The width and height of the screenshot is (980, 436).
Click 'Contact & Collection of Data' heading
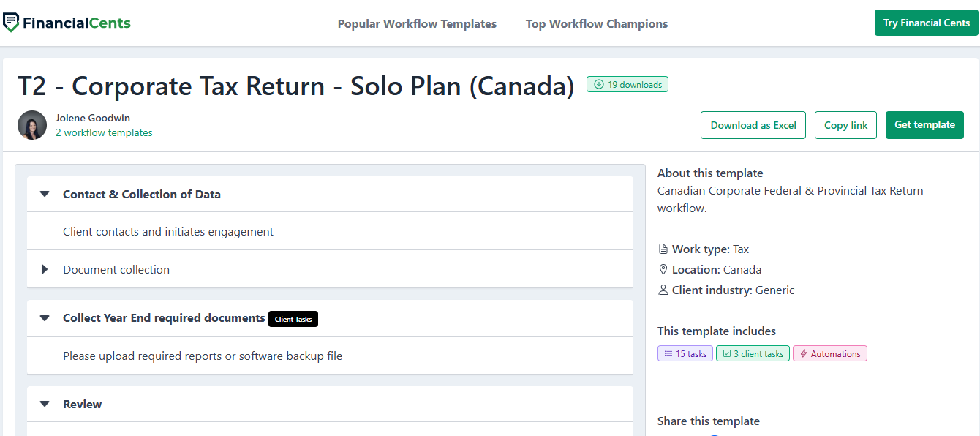[142, 195]
